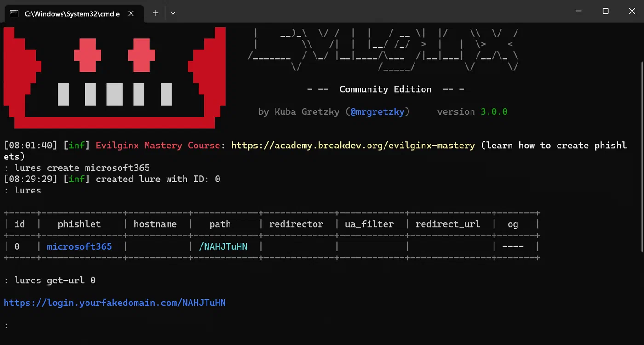
Task: Click the 'path' column header
Action: [x=220, y=224]
